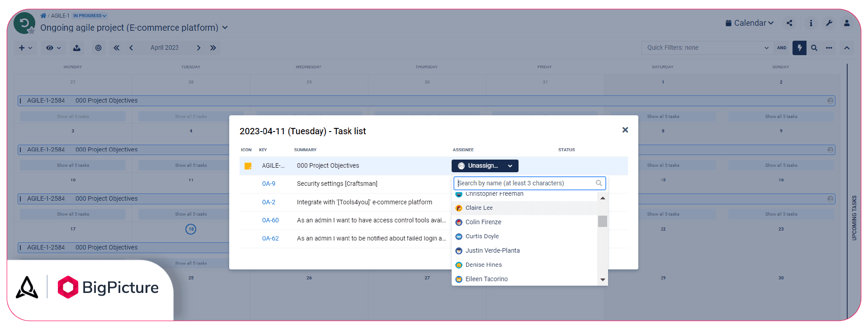This screenshot has height=330, width=868.
Task: Expand project title dropdown chevron
Action: (225, 28)
